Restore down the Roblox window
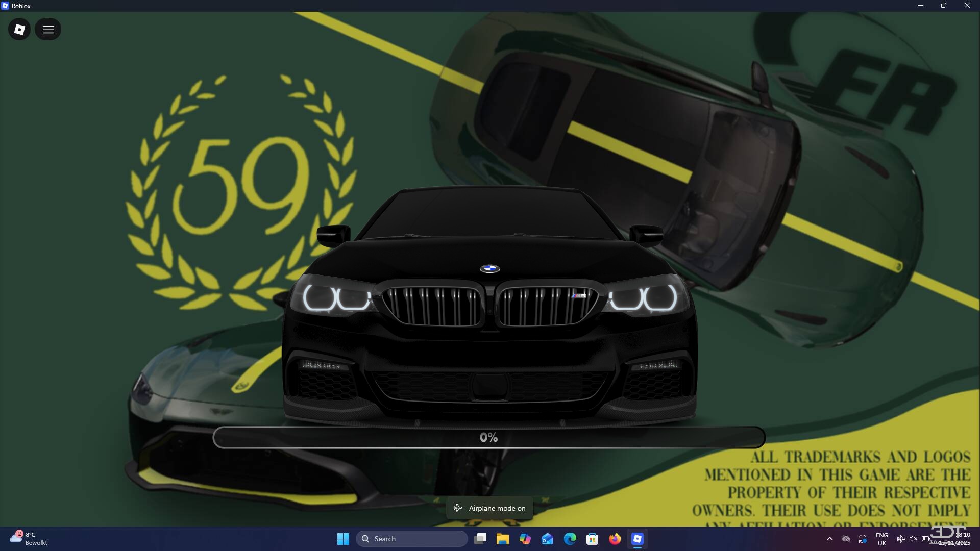The height and width of the screenshot is (551, 980). (944, 6)
